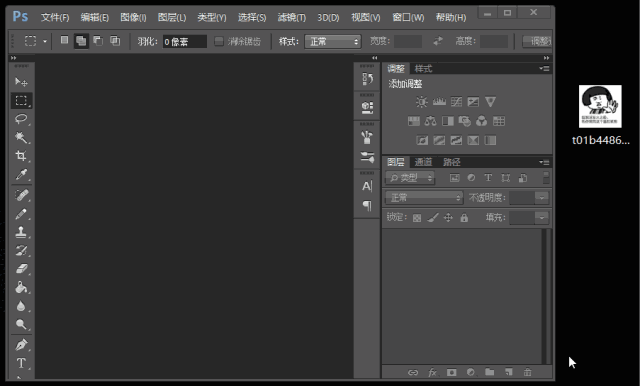Expand the 不透明度 opacity dropdown arrow
This screenshot has height=386, width=640.
pyautogui.click(x=542, y=198)
